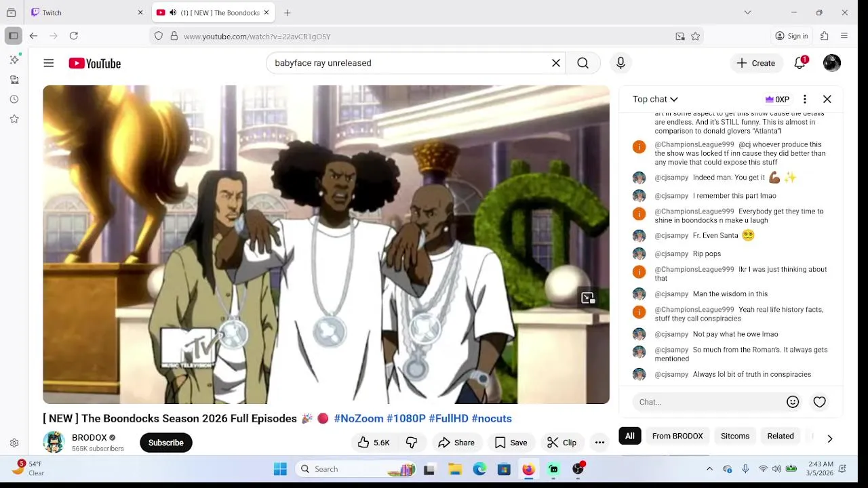Close the Boondocks YouTube tab
The width and height of the screenshot is (868, 488).
(267, 12)
